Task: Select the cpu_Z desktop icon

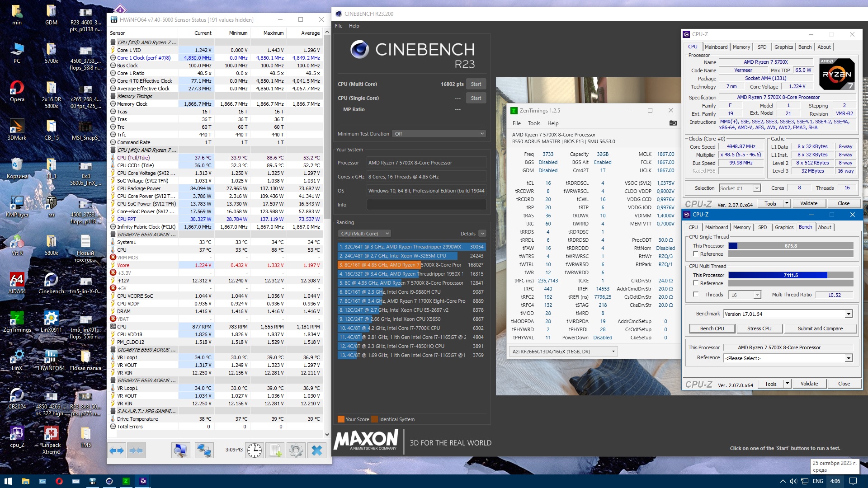Action: pos(17,437)
